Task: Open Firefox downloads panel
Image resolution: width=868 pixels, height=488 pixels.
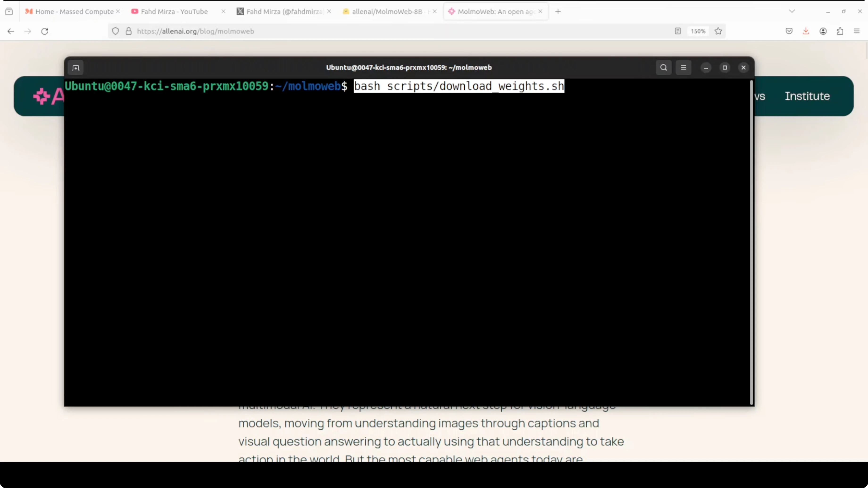Action: click(x=806, y=31)
